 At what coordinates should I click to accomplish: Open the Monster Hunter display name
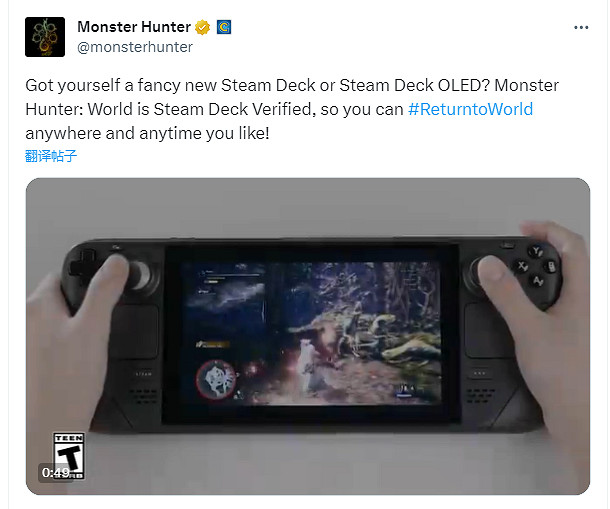tap(134, 27)
